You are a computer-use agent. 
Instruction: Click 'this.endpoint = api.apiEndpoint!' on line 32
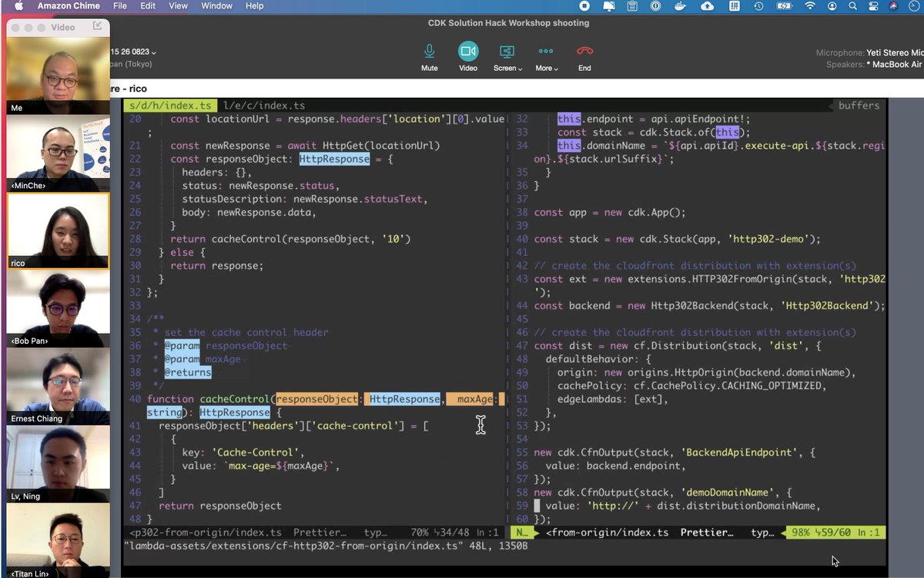click(x=653, y=119)
